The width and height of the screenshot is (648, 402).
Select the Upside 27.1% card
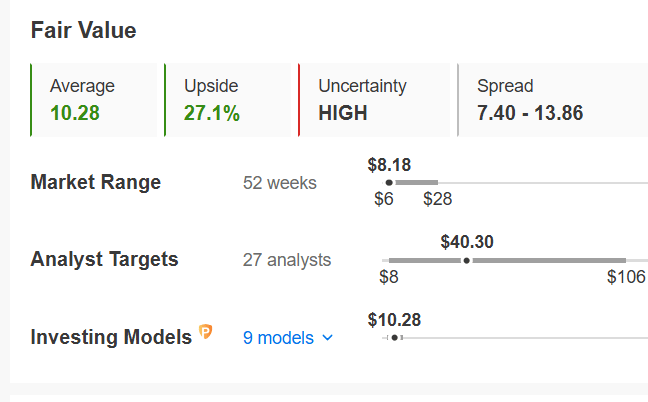pyautogui.click(x=228, y=100)
